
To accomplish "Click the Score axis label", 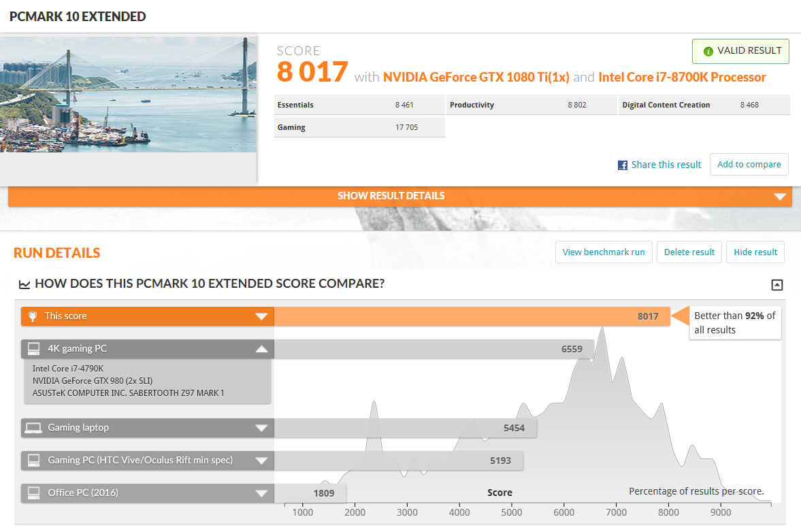I will [500, 493].
